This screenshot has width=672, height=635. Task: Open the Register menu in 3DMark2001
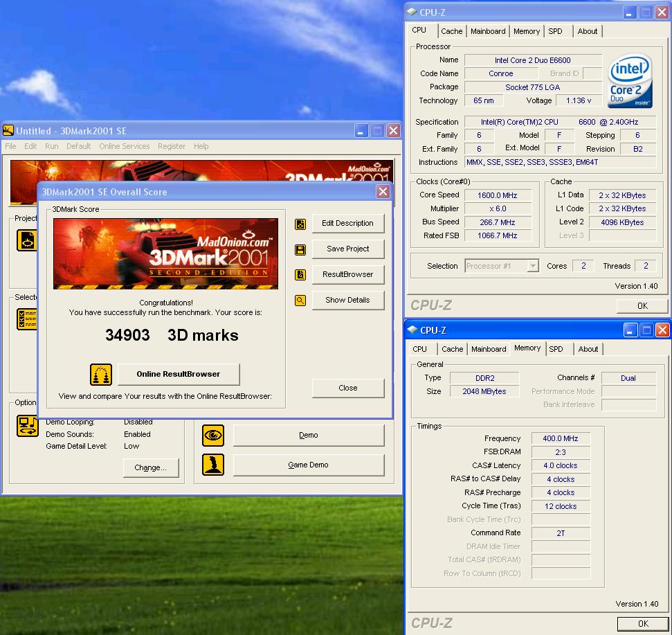[x=172, y=146]
